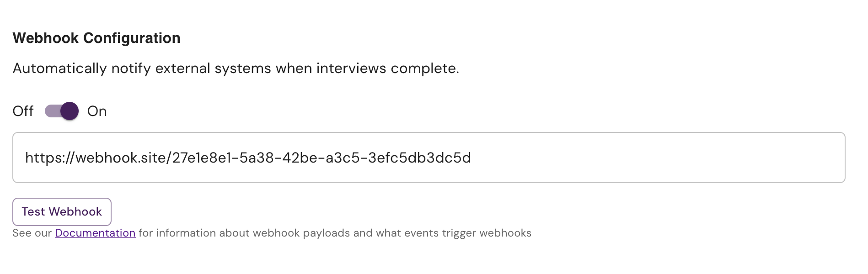
Task: Click "trigger webhooks" at help text end
Action: click(487, 233)
